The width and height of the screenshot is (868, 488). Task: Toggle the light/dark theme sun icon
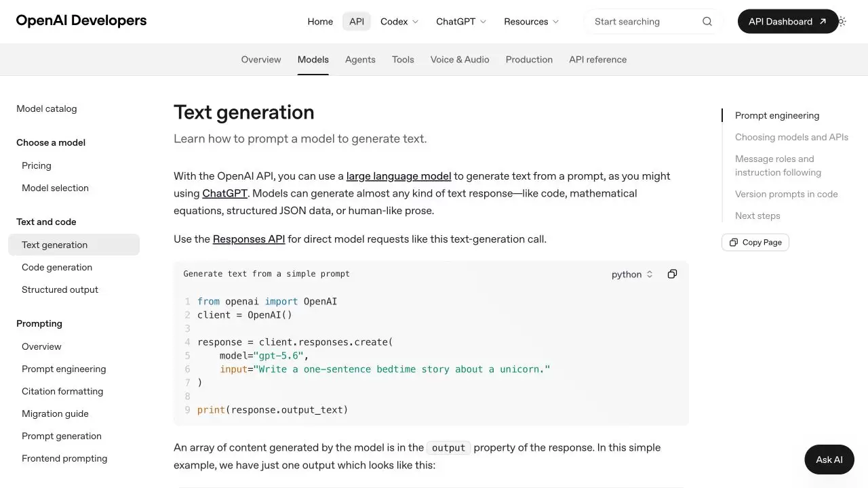point(842,22)
